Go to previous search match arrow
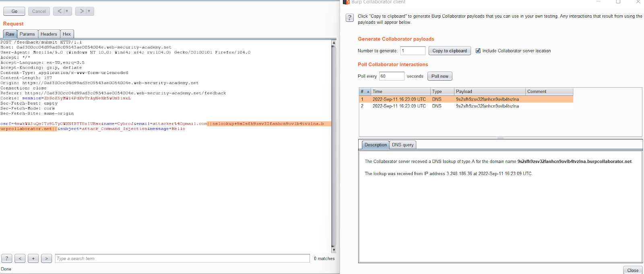 point(20,259)
